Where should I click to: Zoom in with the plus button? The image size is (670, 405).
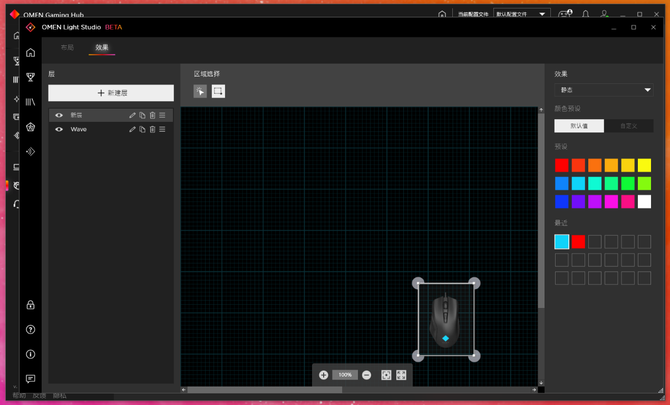323,375
